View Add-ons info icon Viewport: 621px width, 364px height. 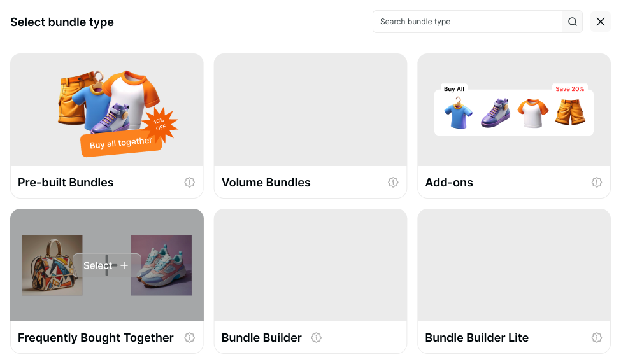596,183
